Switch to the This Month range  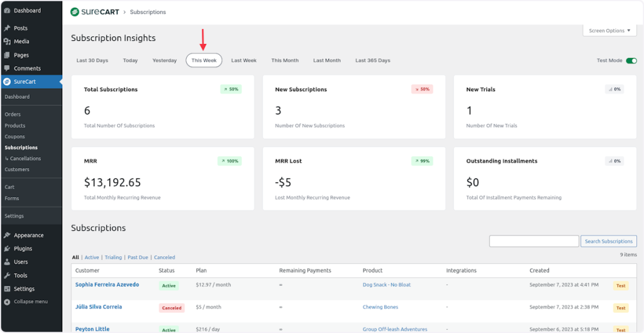[x=285, y=60]
